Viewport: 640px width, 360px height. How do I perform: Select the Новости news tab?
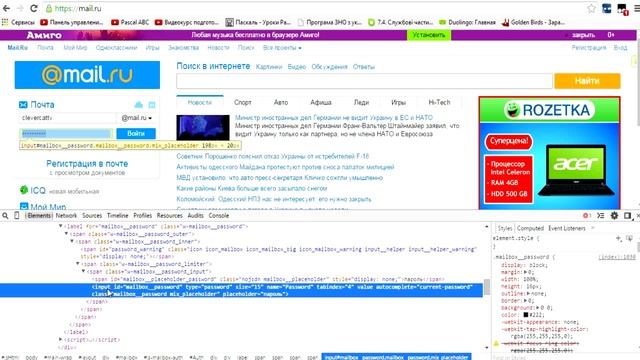[200, 102]
